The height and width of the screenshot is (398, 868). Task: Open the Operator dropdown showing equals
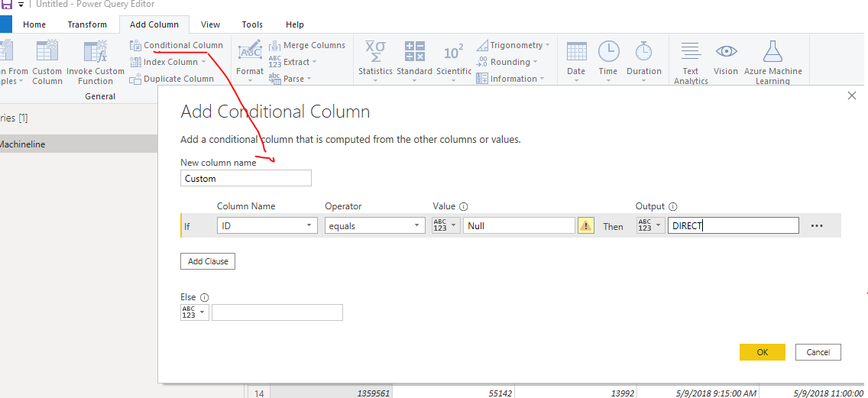pos(374,226)
